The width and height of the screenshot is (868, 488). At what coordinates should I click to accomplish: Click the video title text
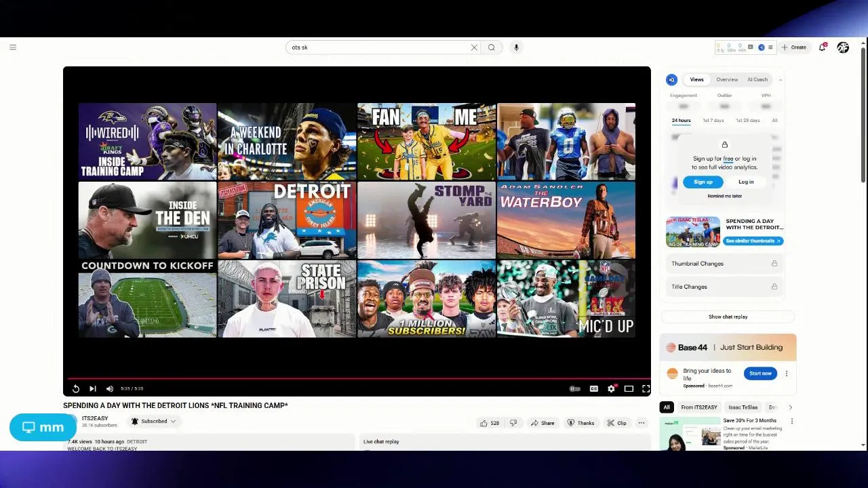coord(176,405)
